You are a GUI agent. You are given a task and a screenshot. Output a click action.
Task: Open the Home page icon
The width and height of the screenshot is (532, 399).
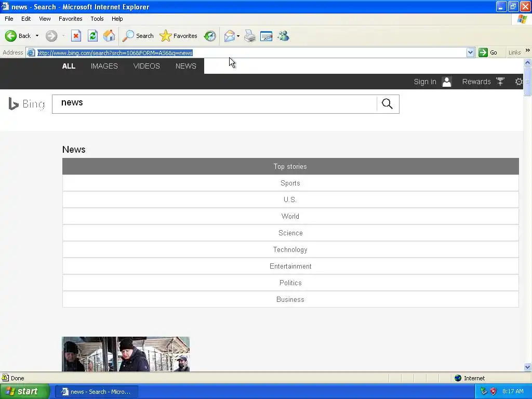click(109, 36)
